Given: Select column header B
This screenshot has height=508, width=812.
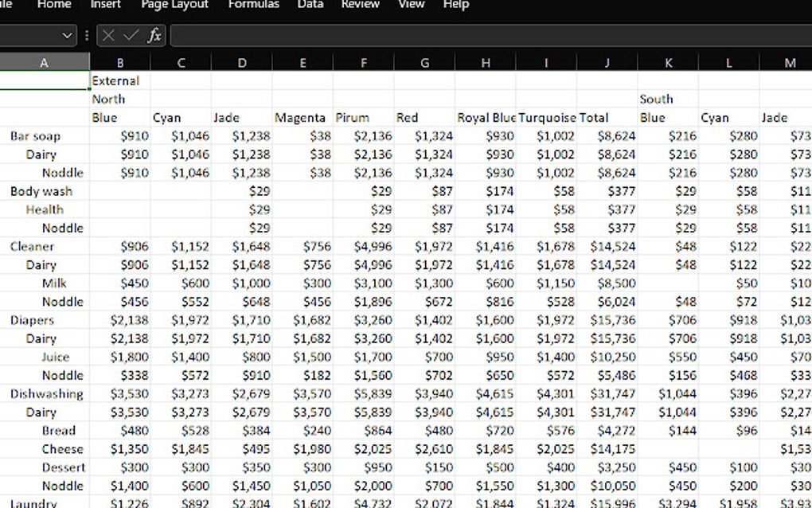Looking at the screenshot, I should tap(120, 62).
